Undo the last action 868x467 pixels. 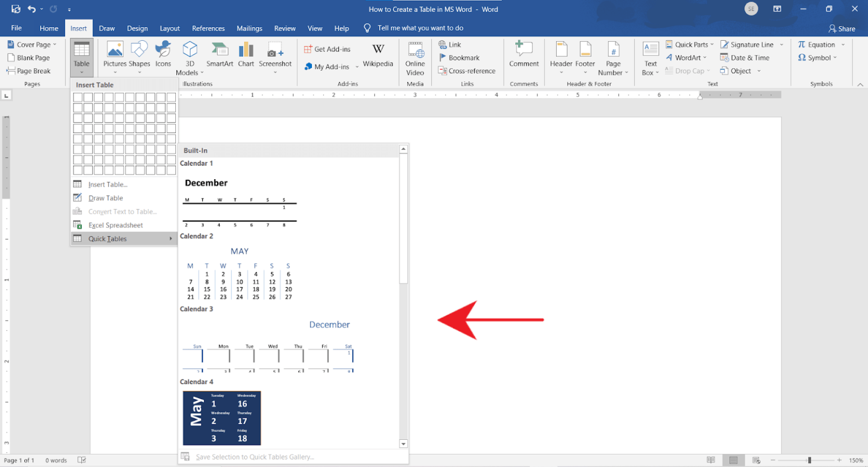(x=32, y=9)
